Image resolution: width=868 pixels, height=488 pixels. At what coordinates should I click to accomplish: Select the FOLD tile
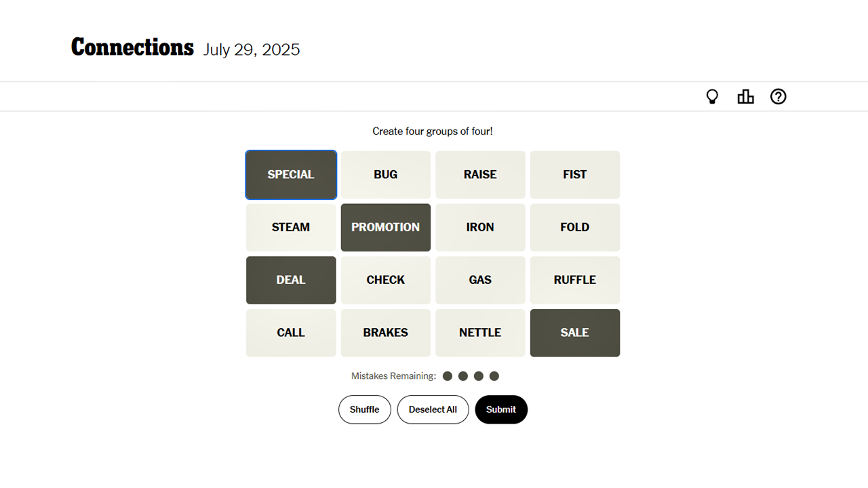coord(574,227)
